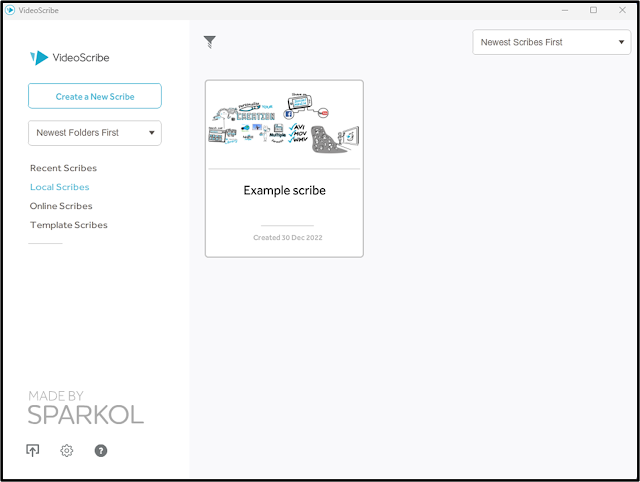Click the Example scribe title text
The height and width of the screenshot is (482, 640).
(x=284, y=191)
